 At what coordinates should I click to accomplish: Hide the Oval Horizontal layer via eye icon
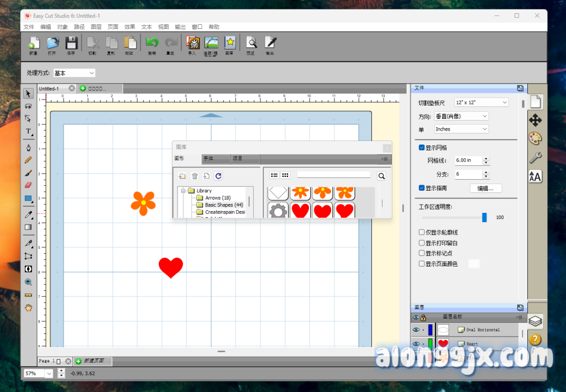pyautogui.click(x=415, y=330)
